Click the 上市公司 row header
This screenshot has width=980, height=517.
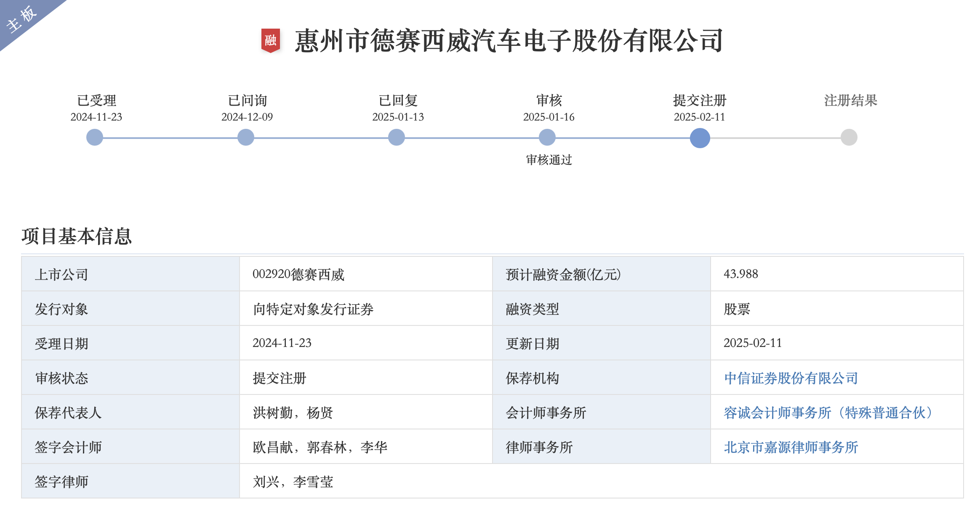[130, 274]
